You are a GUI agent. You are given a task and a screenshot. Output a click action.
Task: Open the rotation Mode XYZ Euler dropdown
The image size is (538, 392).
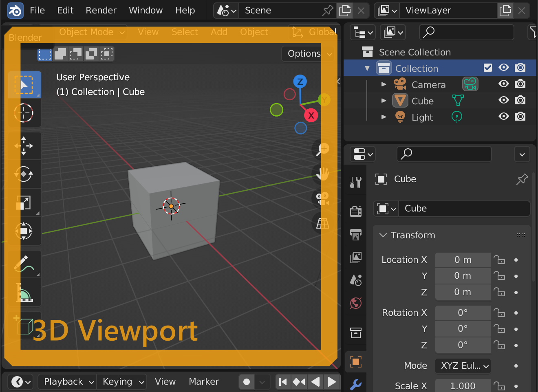463,366
